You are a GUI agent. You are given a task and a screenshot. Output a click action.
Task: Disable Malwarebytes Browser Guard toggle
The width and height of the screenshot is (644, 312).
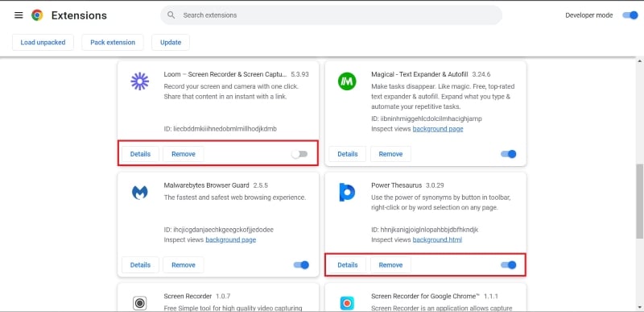click(x=301, y=265)
